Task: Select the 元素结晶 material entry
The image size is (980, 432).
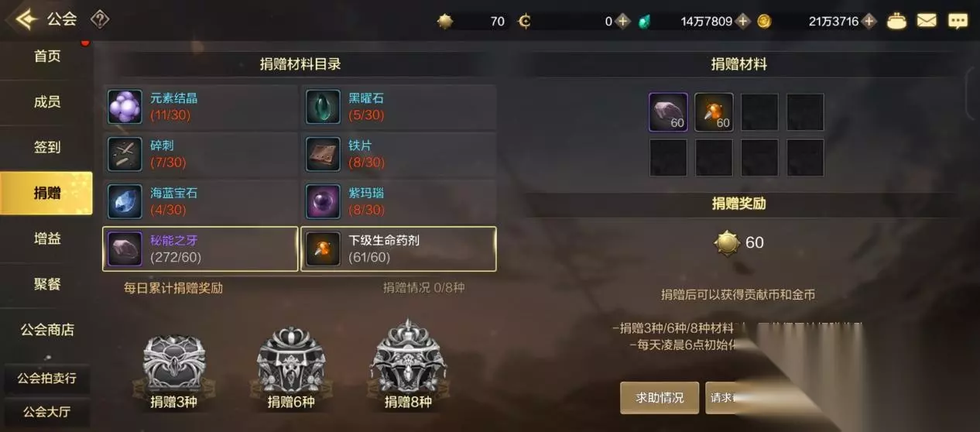Action: [x=200, y=107]
